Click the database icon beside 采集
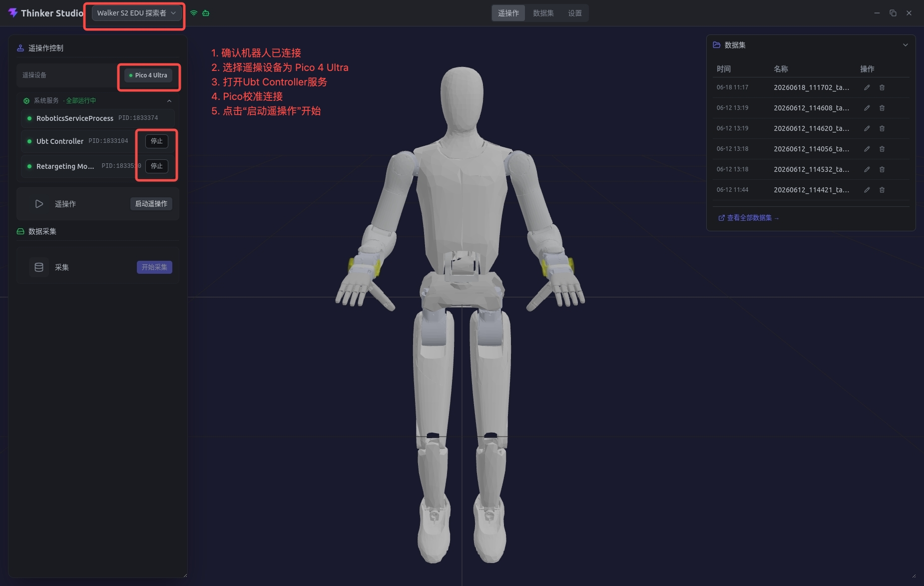This screenshot has width=924, height=586. 39,267
